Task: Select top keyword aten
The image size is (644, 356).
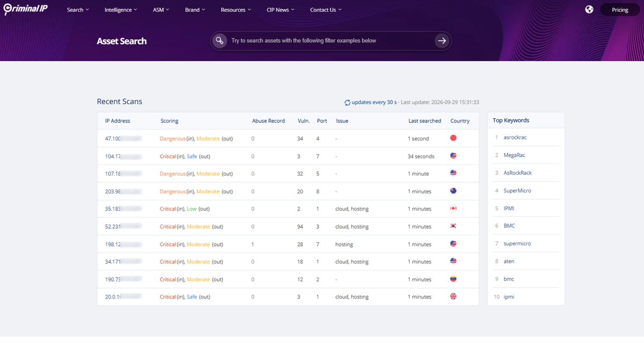Action: point(509,261)
